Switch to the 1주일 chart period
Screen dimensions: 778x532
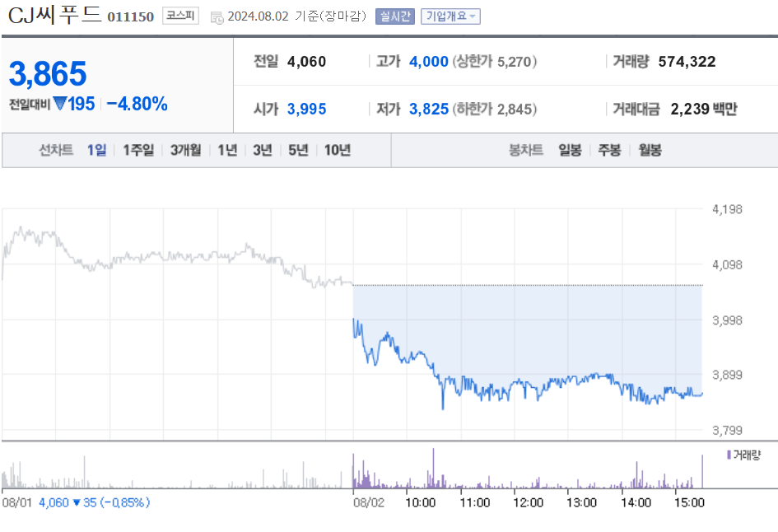pos(137,151)
